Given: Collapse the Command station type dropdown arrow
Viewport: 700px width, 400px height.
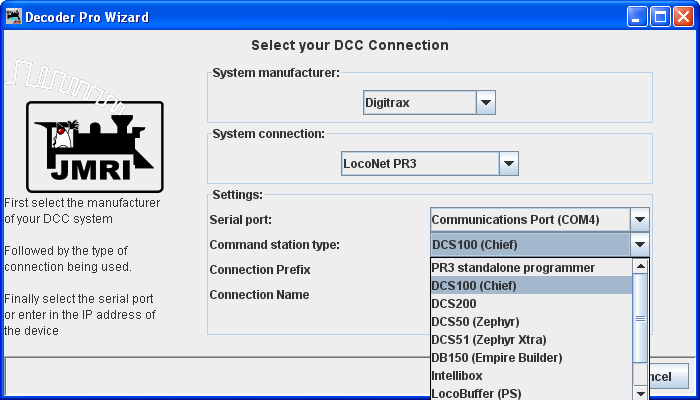Looking at the screenshot, I should point(641,245).
